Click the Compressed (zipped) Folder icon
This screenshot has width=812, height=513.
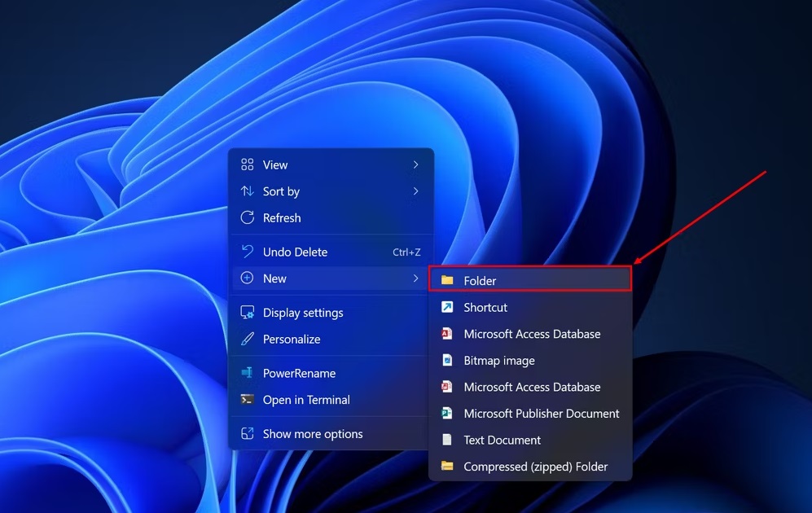(447, 467)
